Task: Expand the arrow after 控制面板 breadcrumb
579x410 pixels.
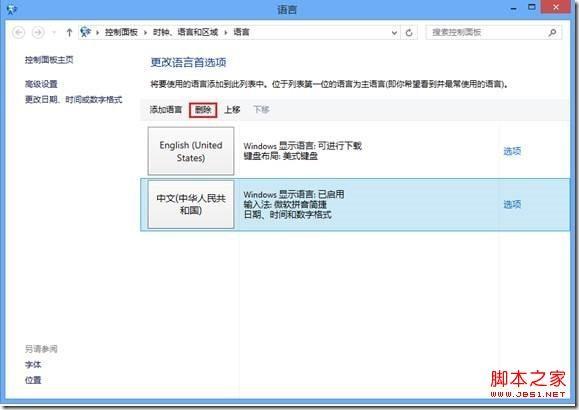Action: click(x=145, y=33)
